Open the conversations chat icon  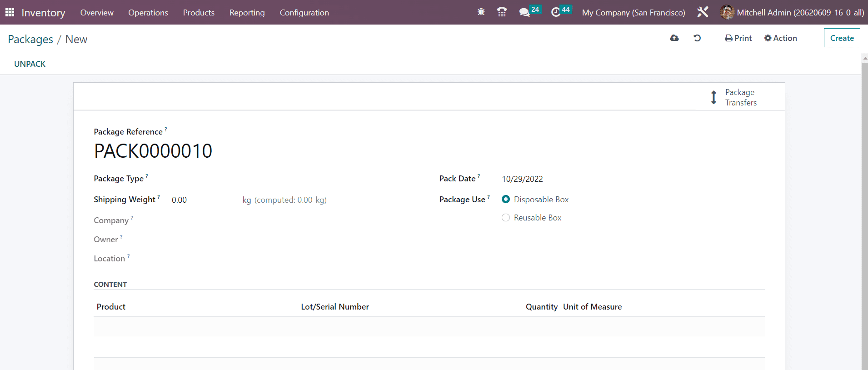524,12
